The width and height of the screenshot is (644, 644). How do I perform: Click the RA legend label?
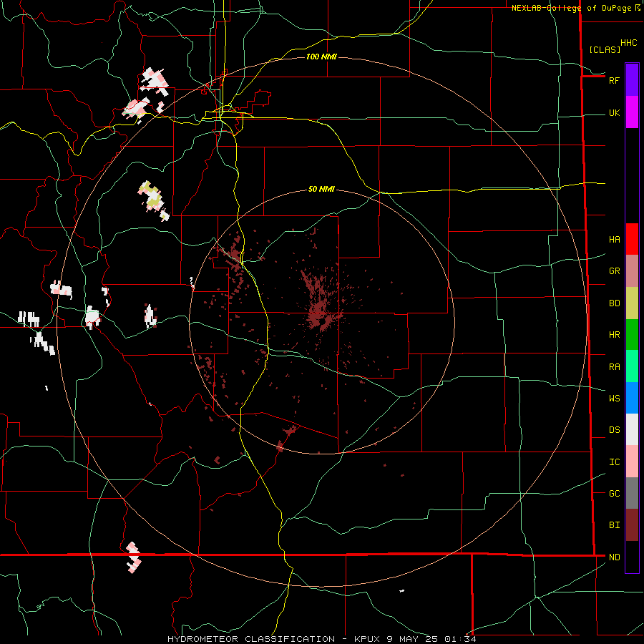point(614,367)
